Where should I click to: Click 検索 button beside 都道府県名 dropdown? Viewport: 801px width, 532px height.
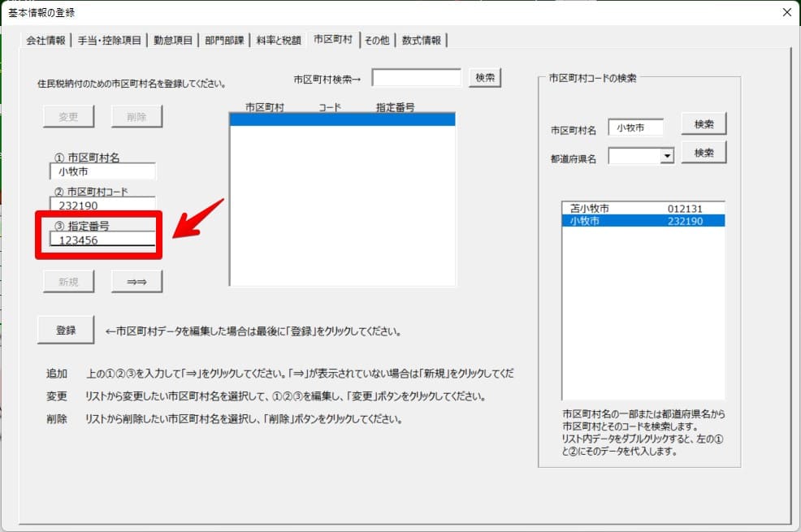coord(704,153)
